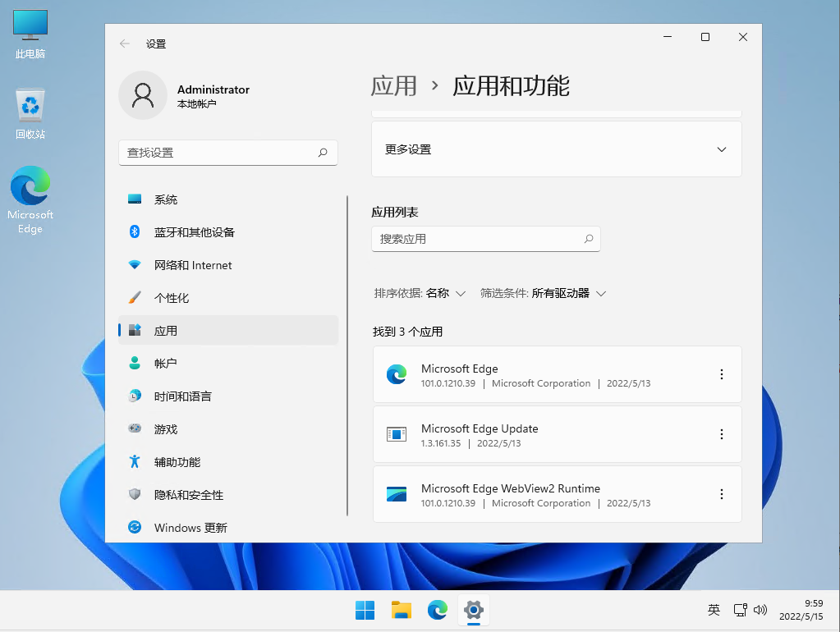
Task: Expand the 更多设置 section
Action: 557,149
